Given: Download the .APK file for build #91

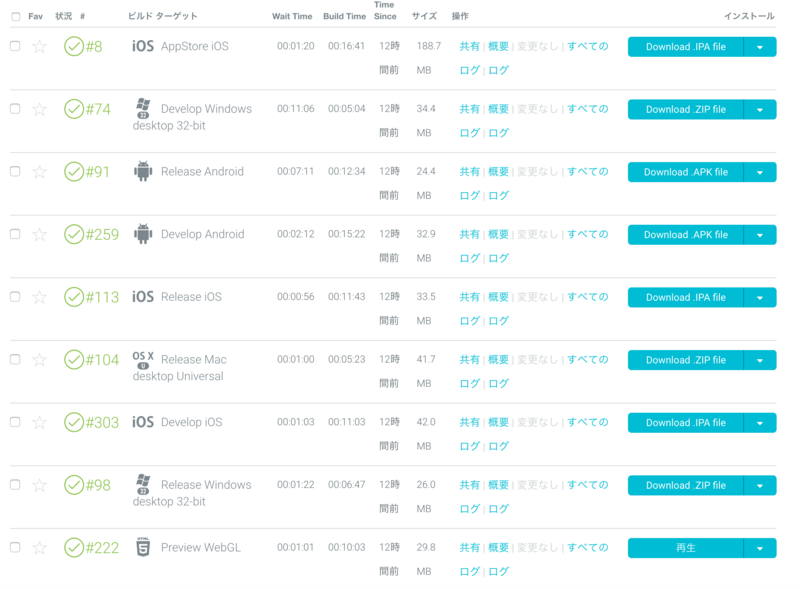Looking at the screenshot, I should tap(686, 172).
